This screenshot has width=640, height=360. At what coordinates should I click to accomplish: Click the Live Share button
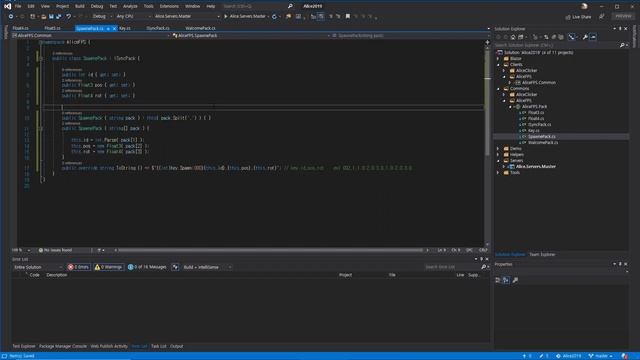coord(578,17)
